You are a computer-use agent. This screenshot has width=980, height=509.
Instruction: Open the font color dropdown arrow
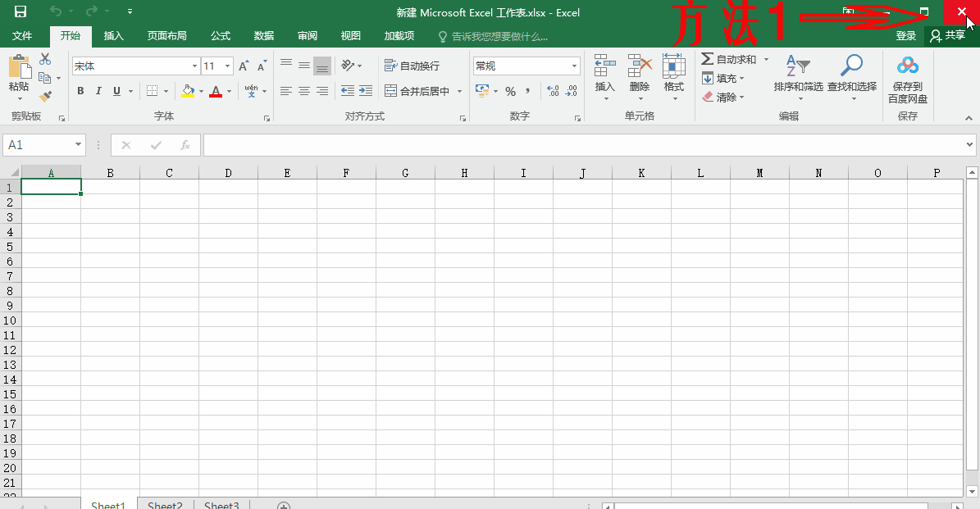pos(230,92)
